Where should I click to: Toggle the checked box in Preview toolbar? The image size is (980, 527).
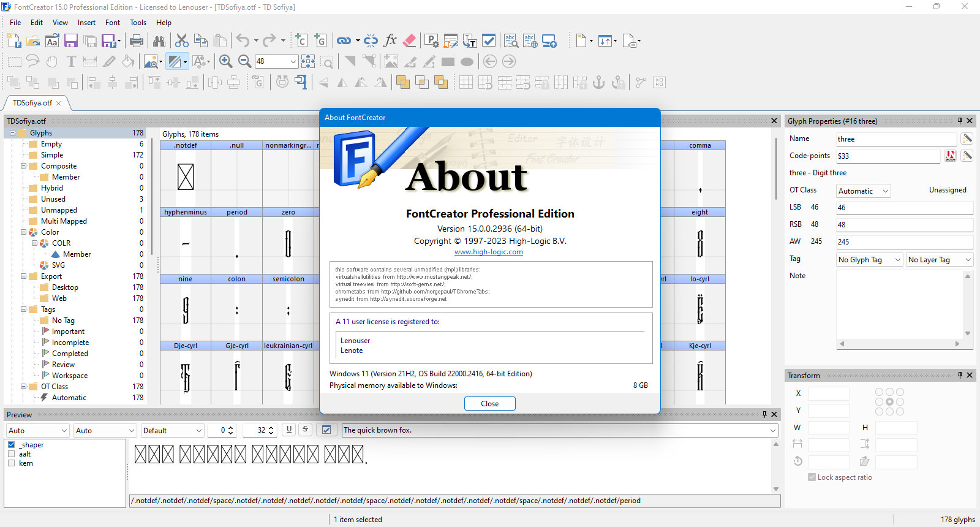(x=326, y=430)
